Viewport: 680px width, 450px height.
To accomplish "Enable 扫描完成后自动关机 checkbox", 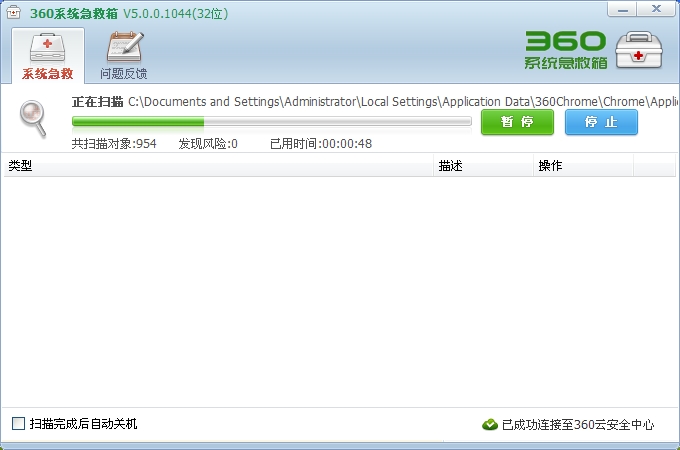I will tap(18, 424).
